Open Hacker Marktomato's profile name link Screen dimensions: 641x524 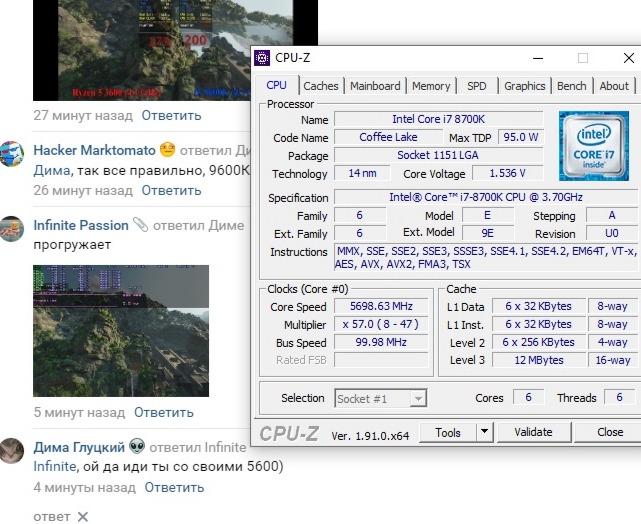94,150
